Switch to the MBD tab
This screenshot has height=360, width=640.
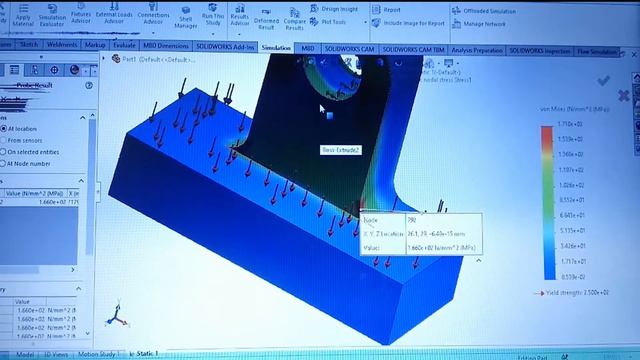pos(307,49)
